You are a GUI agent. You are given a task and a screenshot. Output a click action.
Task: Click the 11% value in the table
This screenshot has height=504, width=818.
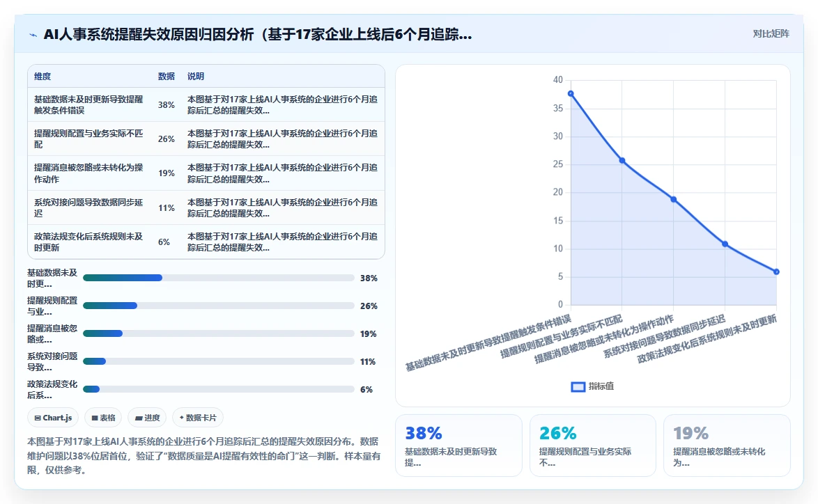coord(167,207)
